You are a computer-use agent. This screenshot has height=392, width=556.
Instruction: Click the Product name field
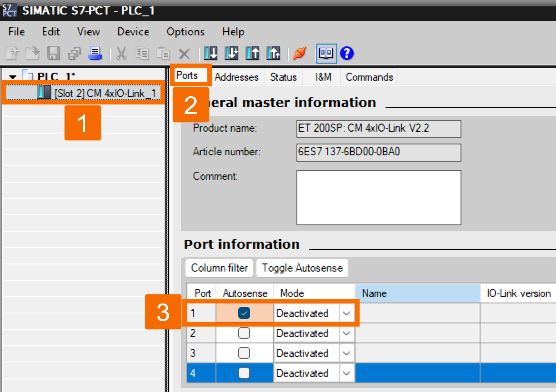(379, 129)
